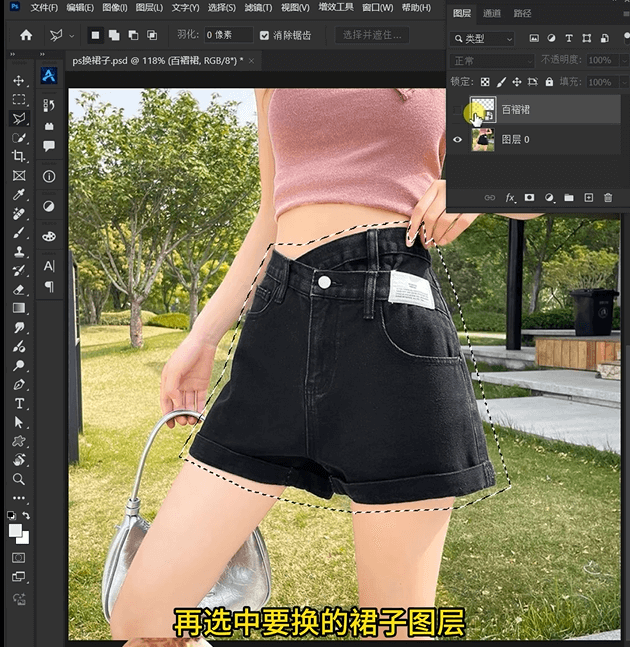Open layer style fx menu
Viewport: 630px width, 647px height.
[510, 198]
